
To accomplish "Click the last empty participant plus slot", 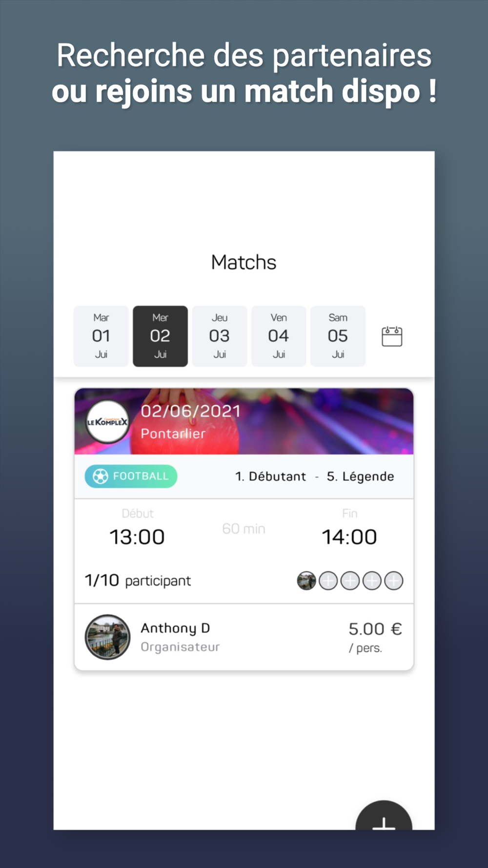I will tap(394, 581).
